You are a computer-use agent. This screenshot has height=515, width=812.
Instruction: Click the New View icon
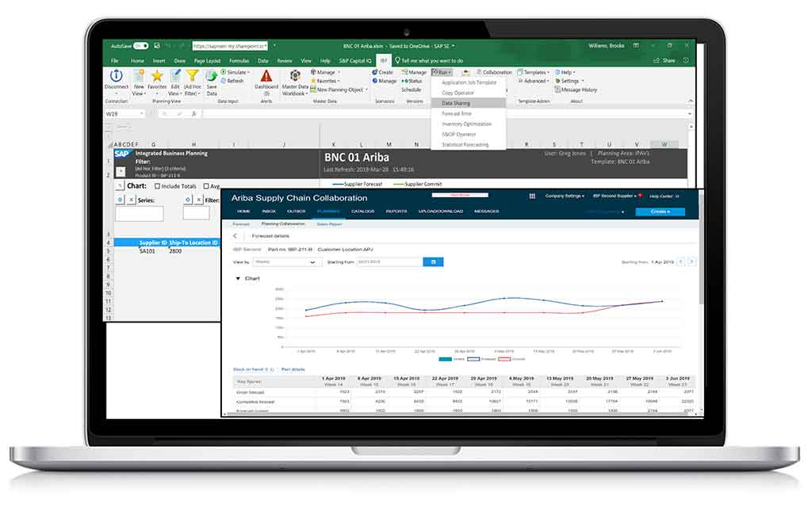click(139, 76)
